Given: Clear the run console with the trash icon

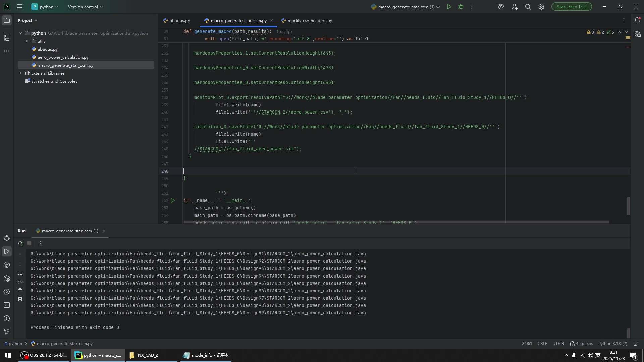Looking at the screenshot, I should click(x=20, y=299).
